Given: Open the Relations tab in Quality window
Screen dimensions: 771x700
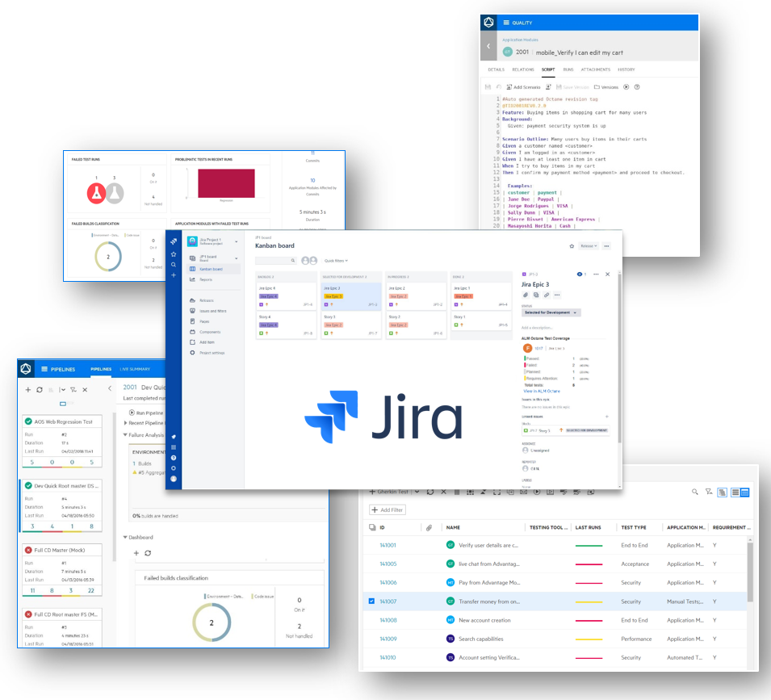Looking at the screenshot, I should (522, 69).
